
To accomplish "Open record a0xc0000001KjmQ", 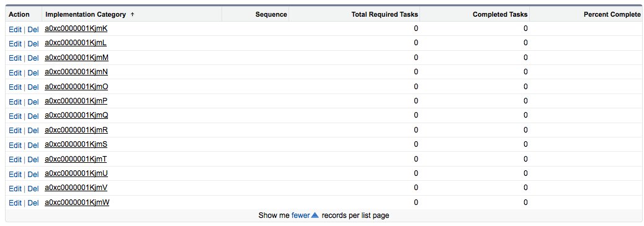I will tap(76, 116).
